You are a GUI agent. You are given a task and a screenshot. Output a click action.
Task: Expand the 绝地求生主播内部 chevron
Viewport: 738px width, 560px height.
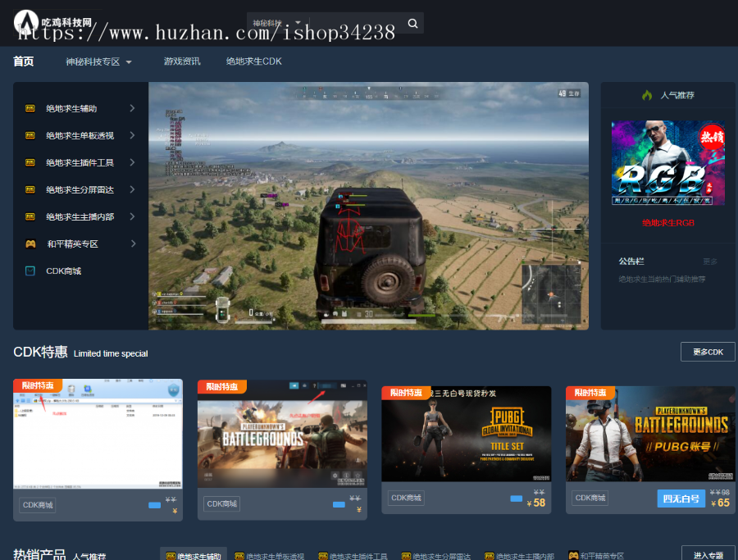click(132, 216)
